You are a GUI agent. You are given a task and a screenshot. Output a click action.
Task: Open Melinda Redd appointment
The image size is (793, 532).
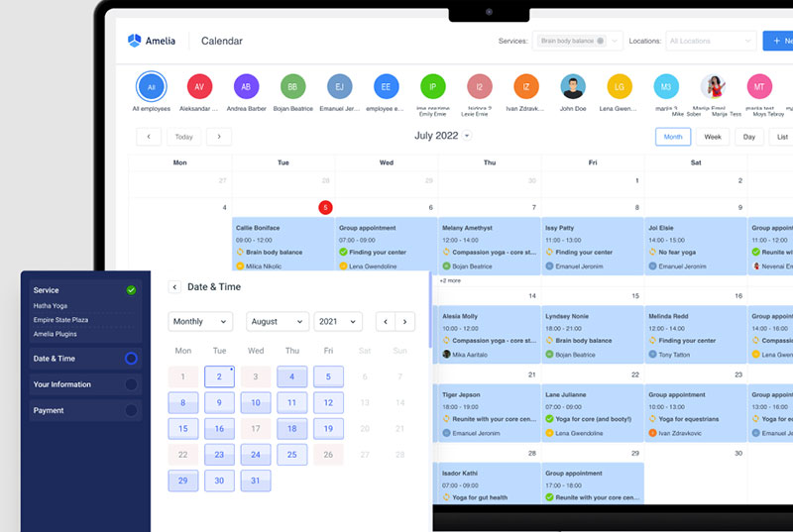coord(696,335)
